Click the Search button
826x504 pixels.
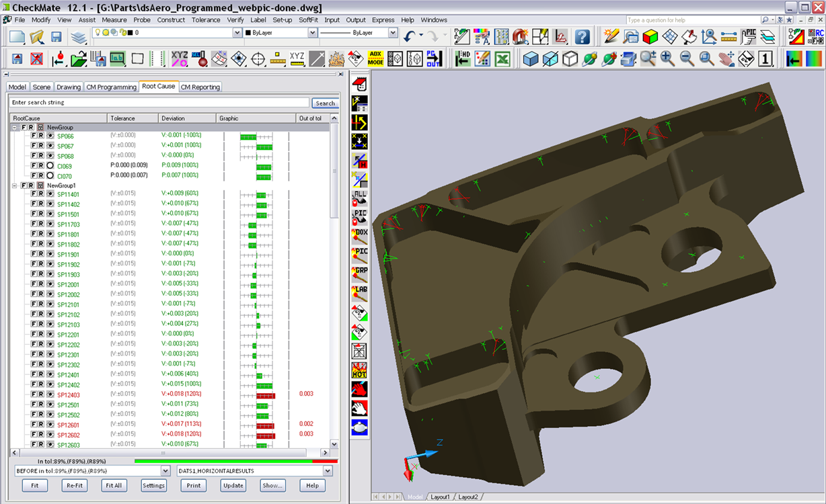tap(325, 103)
